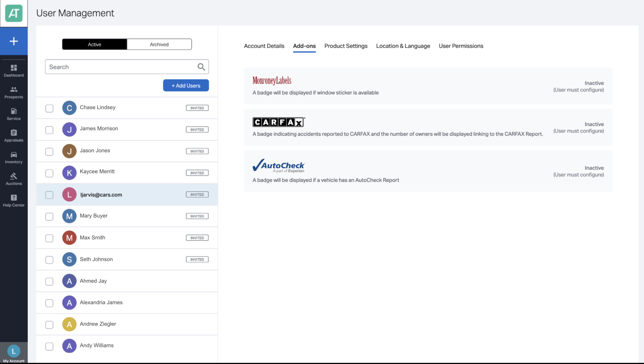The image size is (644, 364).
Task: Open the Account Details tab
Action: 264,46
